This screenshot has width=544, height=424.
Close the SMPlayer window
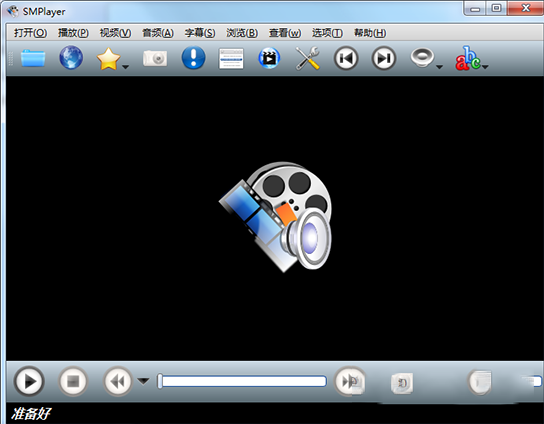526,8
